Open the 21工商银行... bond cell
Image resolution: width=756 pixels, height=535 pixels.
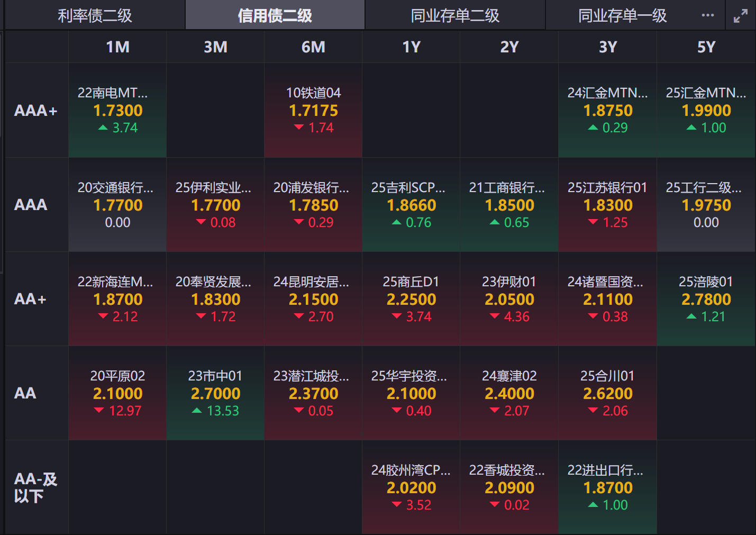(509, 205)
